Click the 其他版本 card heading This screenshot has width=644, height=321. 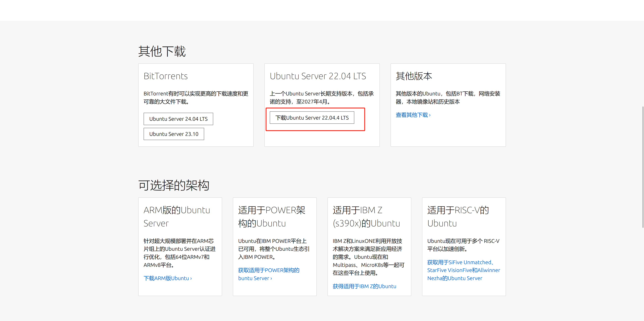tap(414, 76)
